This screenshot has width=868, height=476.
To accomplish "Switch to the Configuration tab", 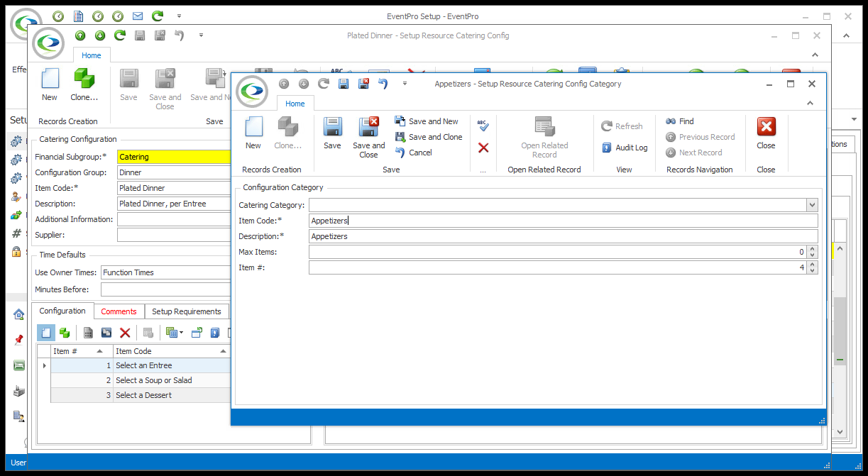I will [x=62, y=311].
